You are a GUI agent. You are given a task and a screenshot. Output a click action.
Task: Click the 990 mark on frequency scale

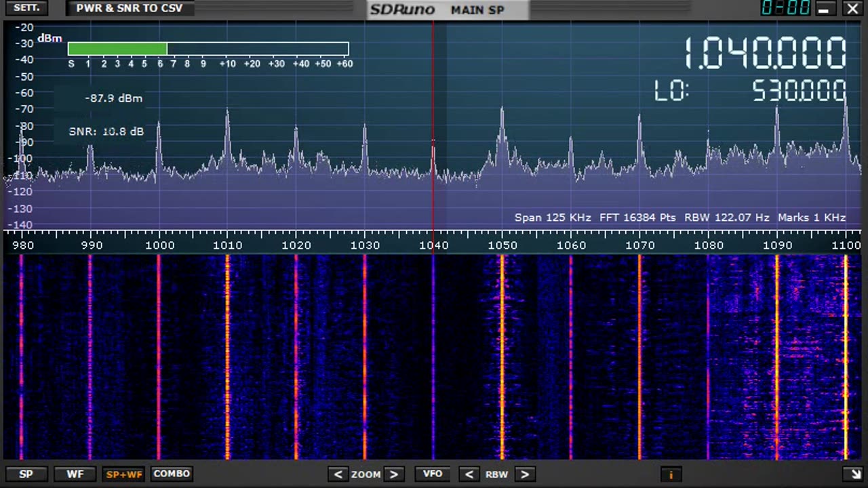tap(90, 245)
